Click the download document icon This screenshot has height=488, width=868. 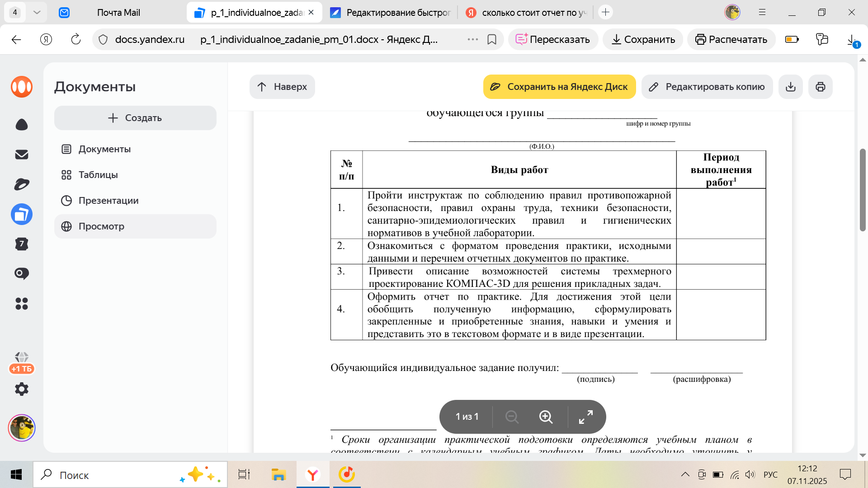pos(790,87)
